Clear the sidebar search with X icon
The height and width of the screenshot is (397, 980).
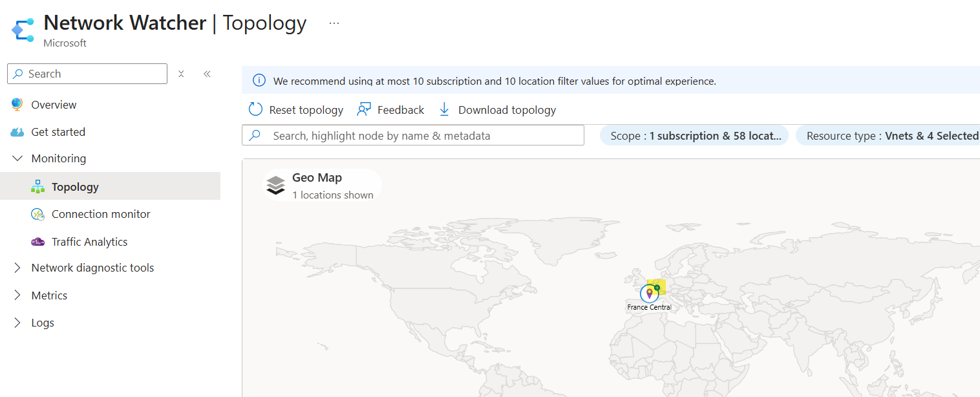click(x=182, y=74)
